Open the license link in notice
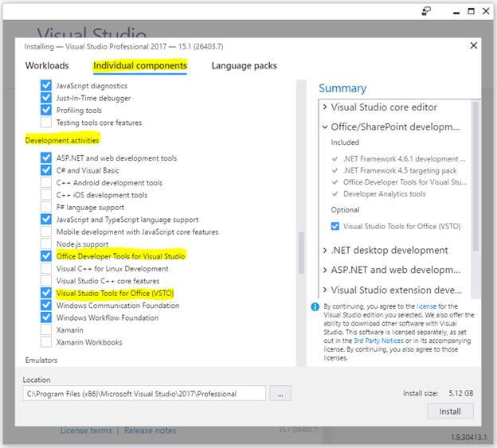Image resolution: width=497 pixels, height=448 pixels. click(426, 306)
